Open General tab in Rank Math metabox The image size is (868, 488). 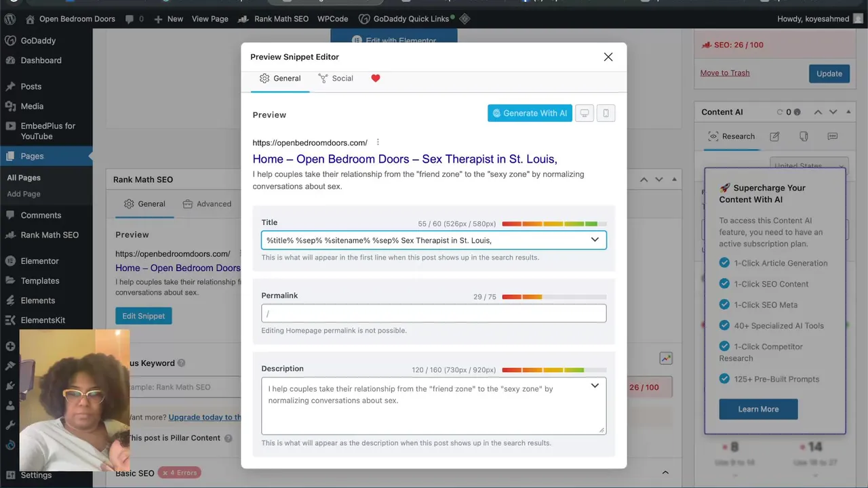[x=144, y=204]
